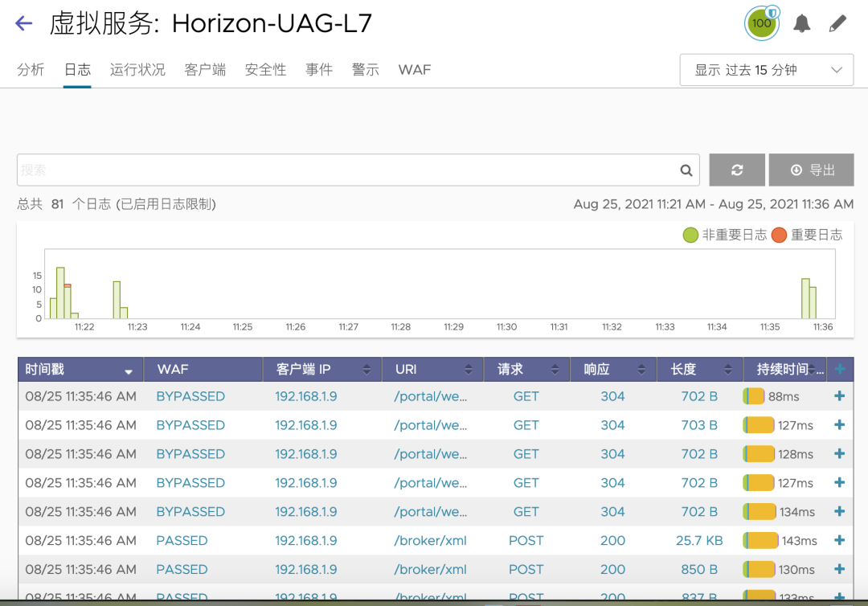
Task: Click the 88ms duration bar
Action: 753,396
